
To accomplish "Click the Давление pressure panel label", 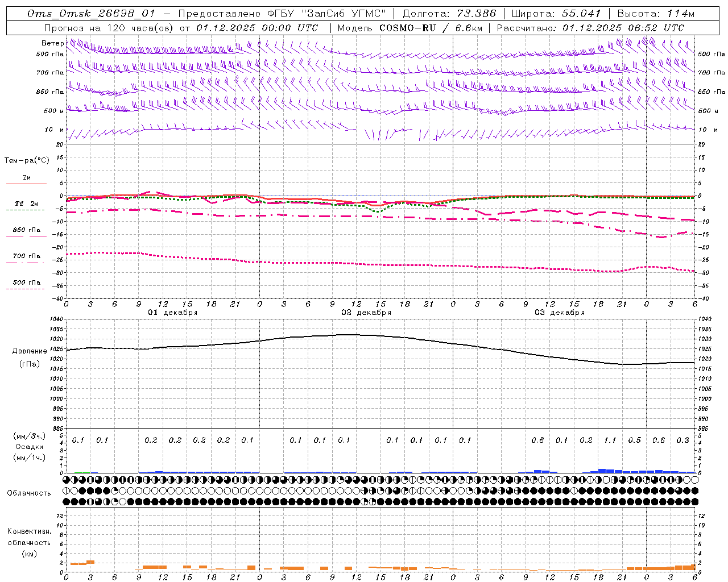I will pos(30,351).
